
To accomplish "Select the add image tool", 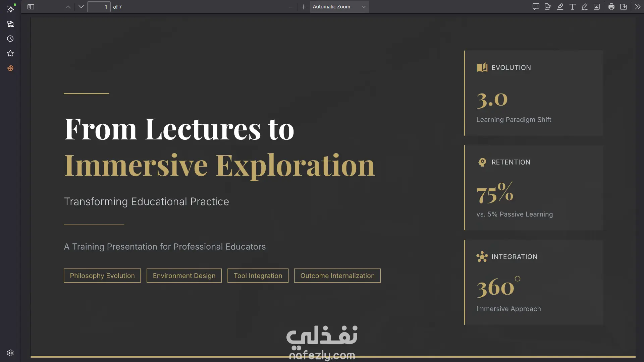I will tap(596, 7).
